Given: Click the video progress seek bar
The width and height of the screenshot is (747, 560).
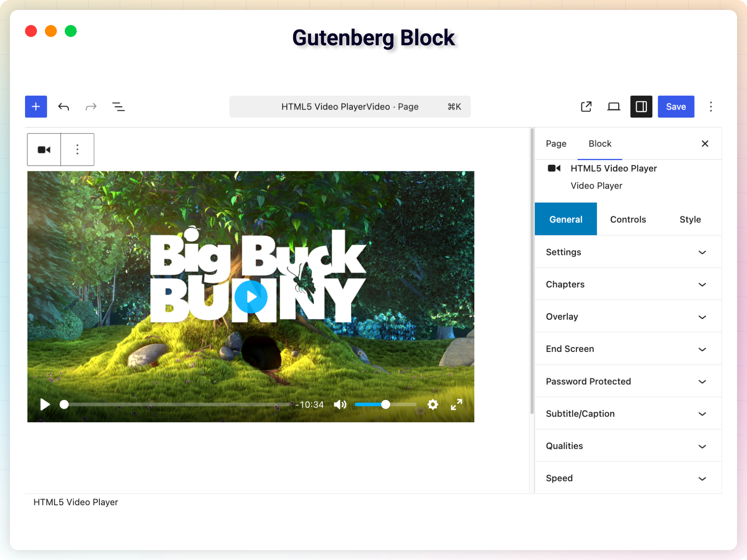Looking at the screenshot, I should (x=175, y=404).
